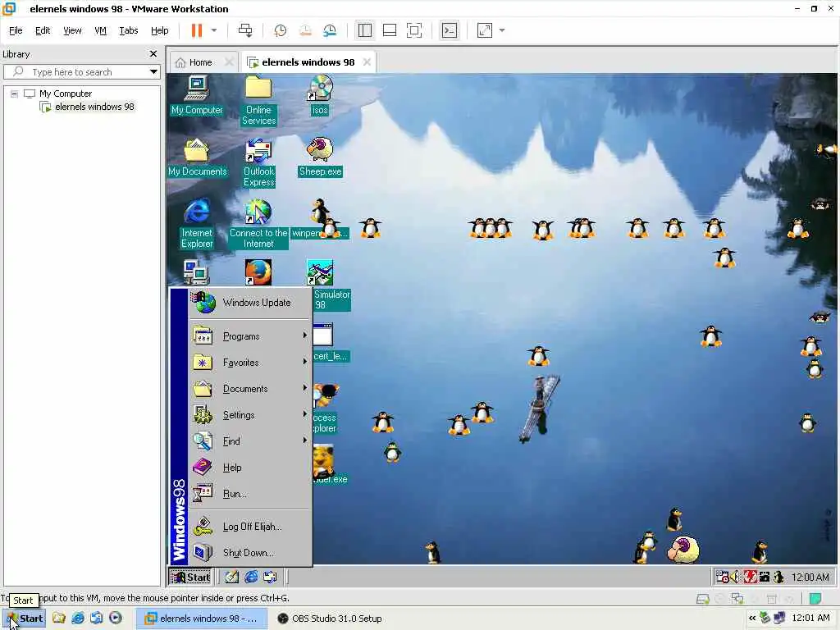
Task: Open the VMware File menu
Action: 16,30
